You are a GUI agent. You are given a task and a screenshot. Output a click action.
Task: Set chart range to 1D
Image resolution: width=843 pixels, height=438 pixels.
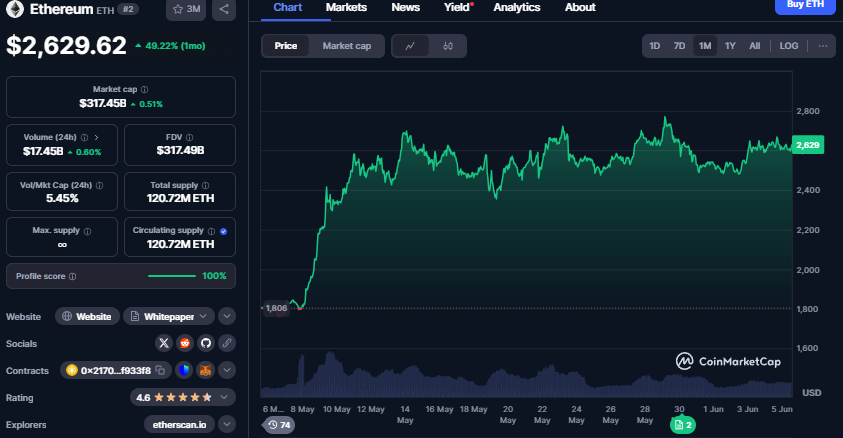tap(654, 46)
